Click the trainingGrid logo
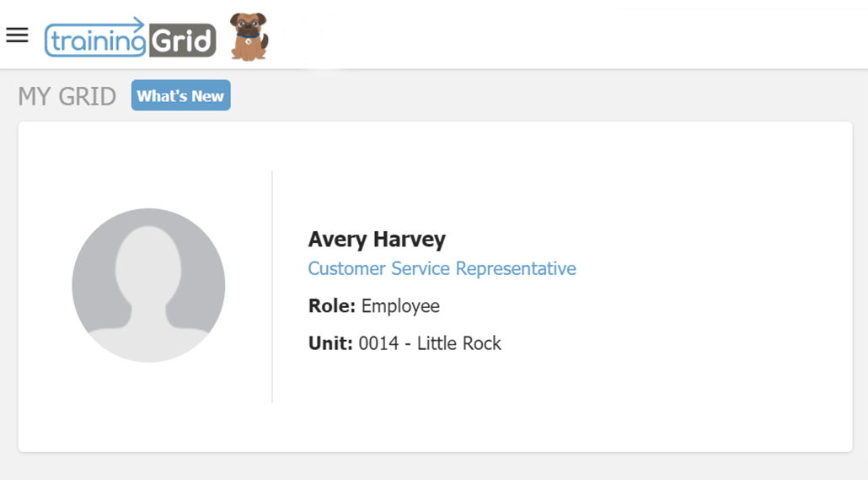 point(130,39)
